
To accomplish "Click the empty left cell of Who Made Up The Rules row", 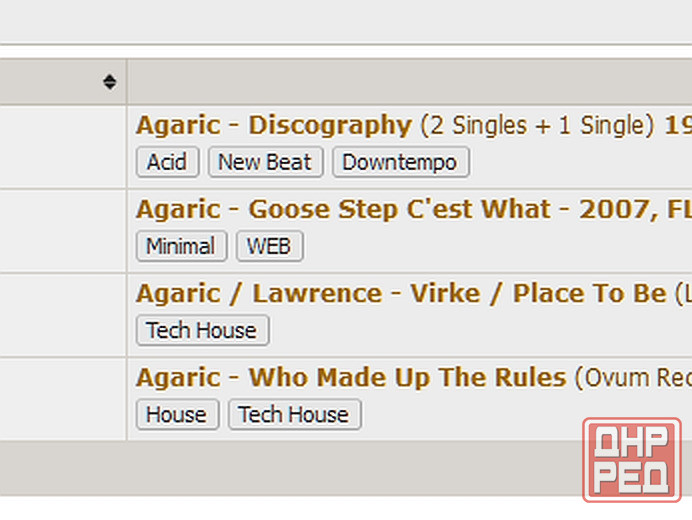I will (62, 398).
